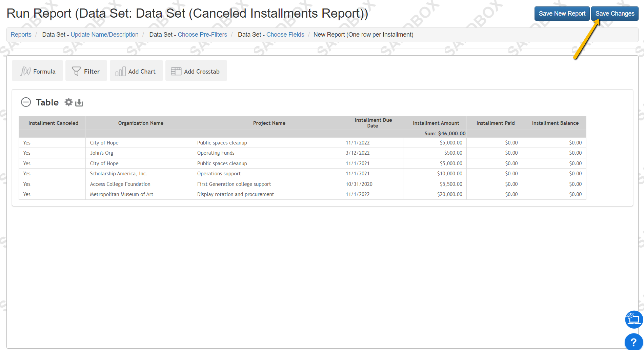Image resolution: width=644 pixels, height=350 pixels.
Task: Open the learning laptop icon
Action: point(634,319)
